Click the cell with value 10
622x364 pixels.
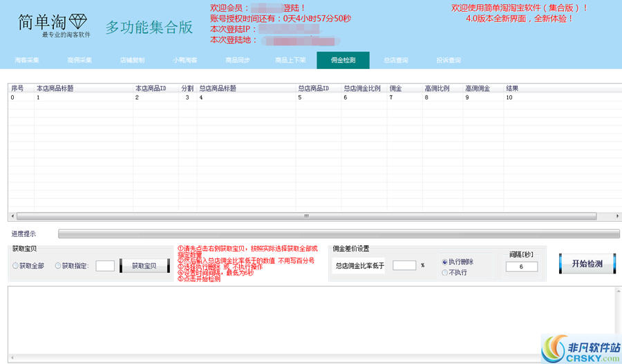pos(509,97)
